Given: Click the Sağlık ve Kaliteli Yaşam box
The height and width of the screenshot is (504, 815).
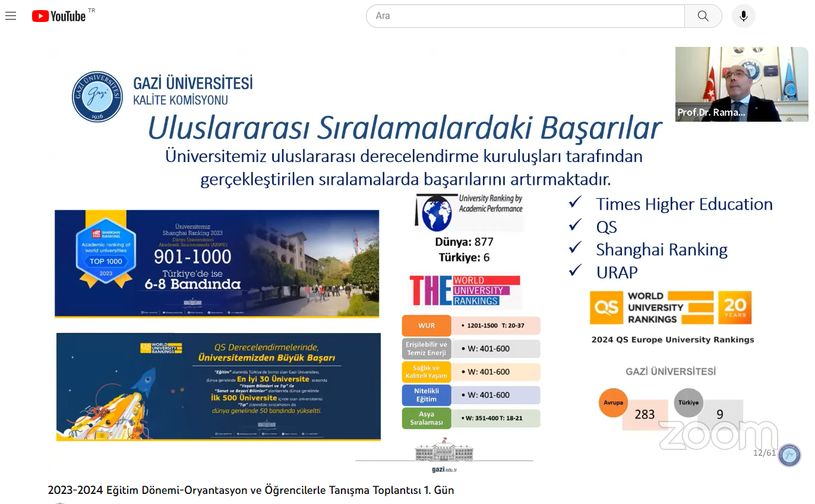Looking at the screenshot, I should 427,372.
